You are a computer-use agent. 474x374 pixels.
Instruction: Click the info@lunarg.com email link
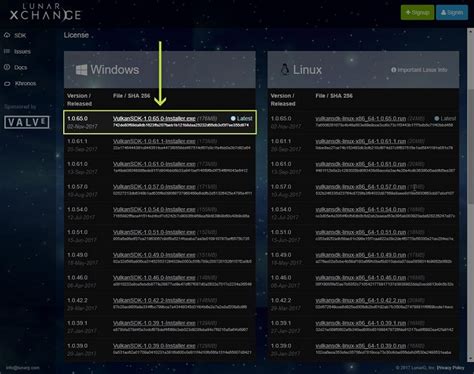(x=23, y=368)
